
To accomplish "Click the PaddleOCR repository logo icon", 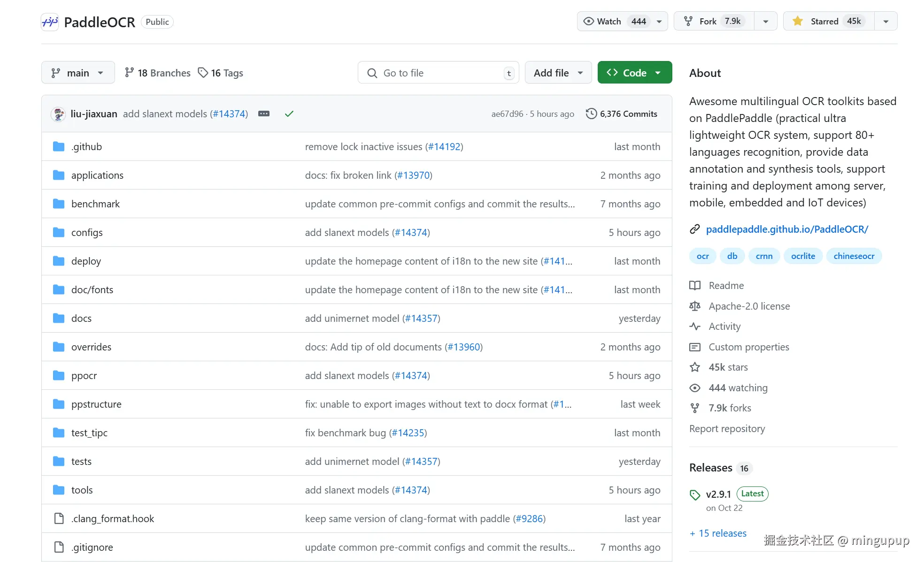I will point(50,22).
